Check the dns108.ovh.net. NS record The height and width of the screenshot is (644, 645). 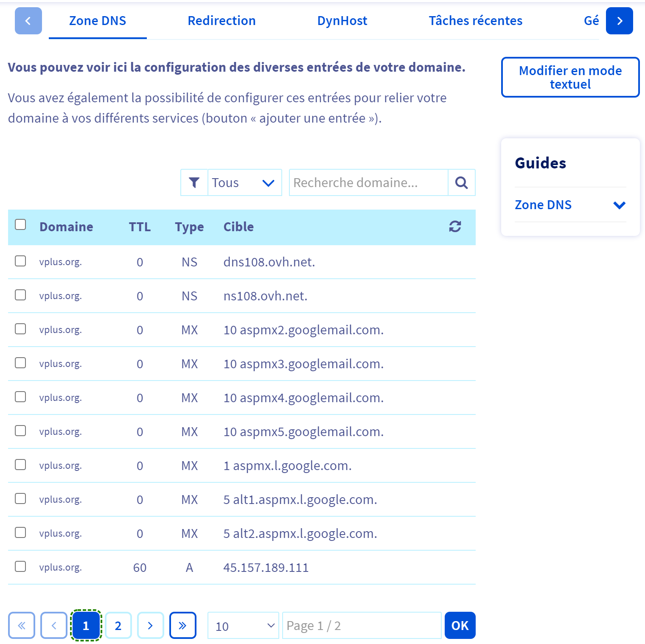20,261
